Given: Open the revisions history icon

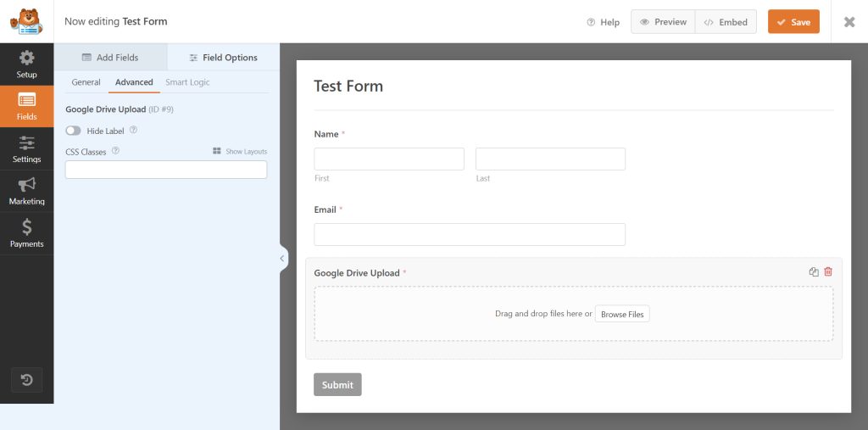Looking at the screenshot, I should [x=26, y=380].
